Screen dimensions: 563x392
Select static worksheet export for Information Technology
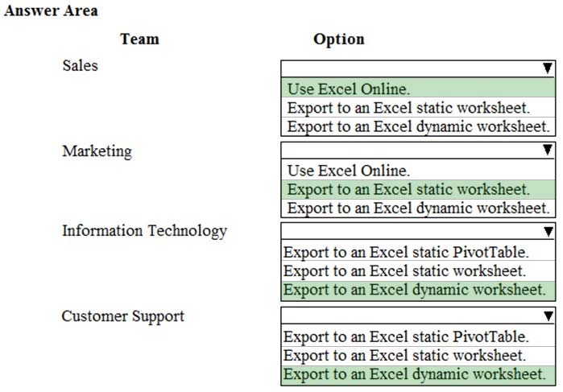pyautogui.click(x=418, y=270)
